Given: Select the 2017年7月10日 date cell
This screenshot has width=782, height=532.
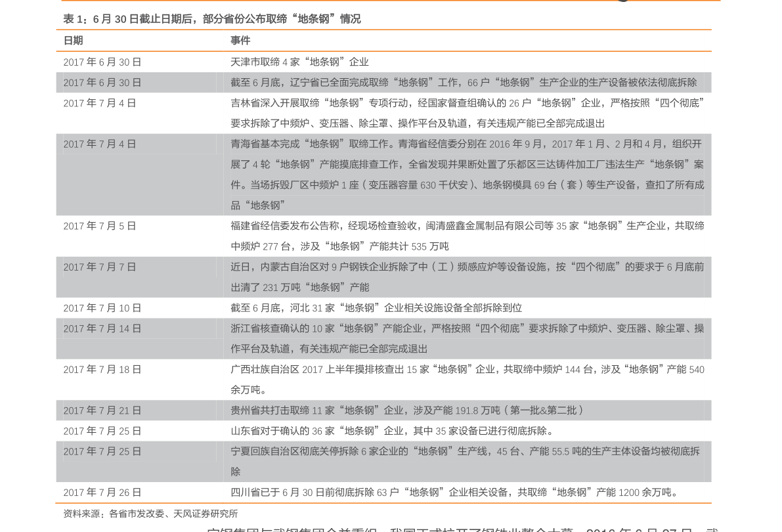Looking at the screenshot, I should coord(102,308).
